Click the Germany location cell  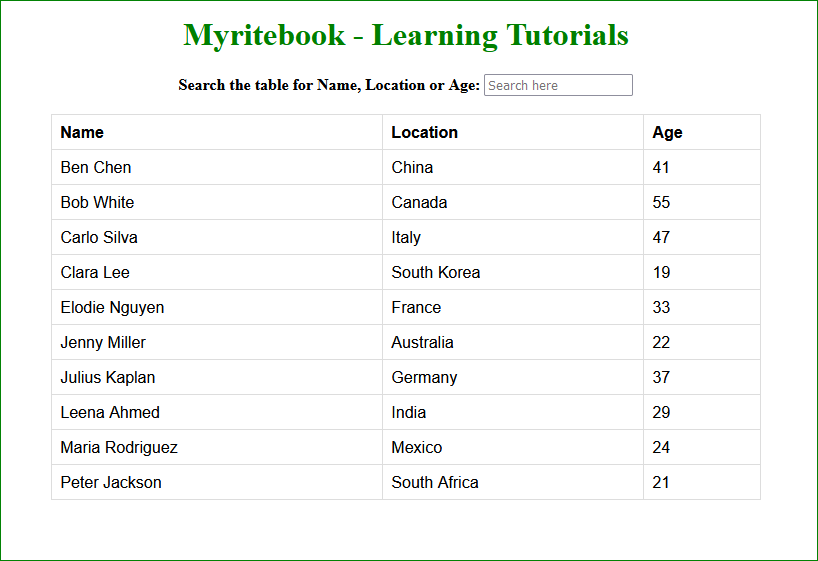(x=424, y=377)
